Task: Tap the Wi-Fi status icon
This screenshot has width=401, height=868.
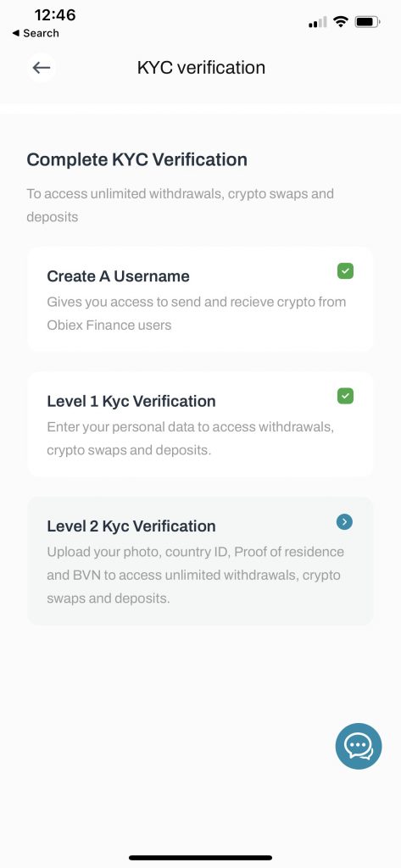Action: (x=341, y=22)
